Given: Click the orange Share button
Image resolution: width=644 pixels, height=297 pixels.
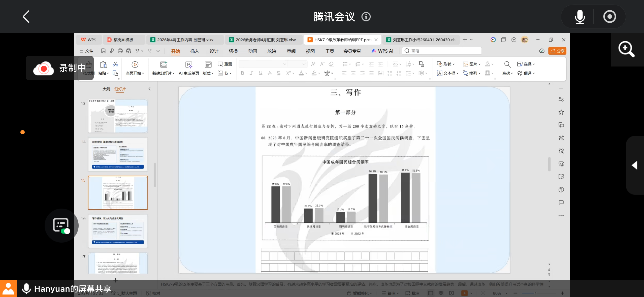Looking at the screenshot, I should coord(557,51).
